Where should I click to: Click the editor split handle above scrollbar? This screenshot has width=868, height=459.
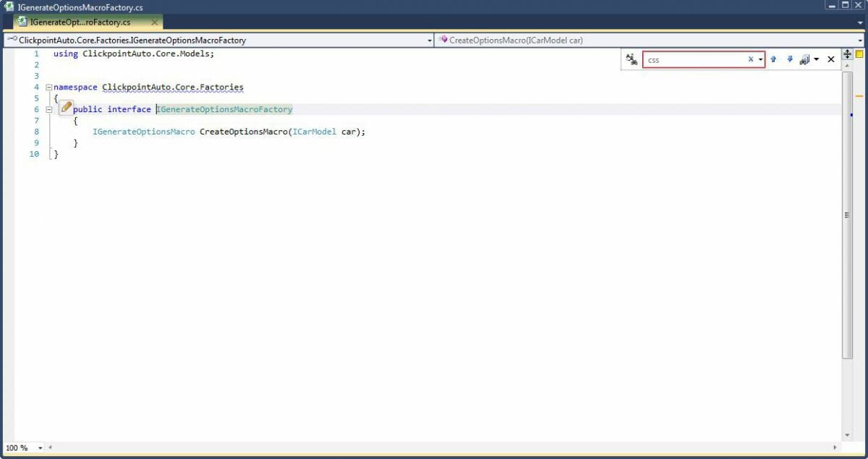coord(848,54)
